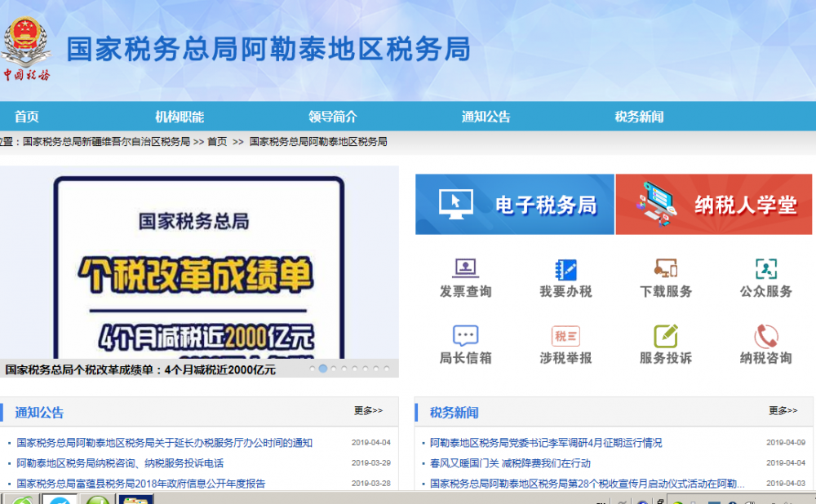Open the 服务投诉 service complaint icon
This screenshot has height=504, width=816.
(x=665, y=343)
